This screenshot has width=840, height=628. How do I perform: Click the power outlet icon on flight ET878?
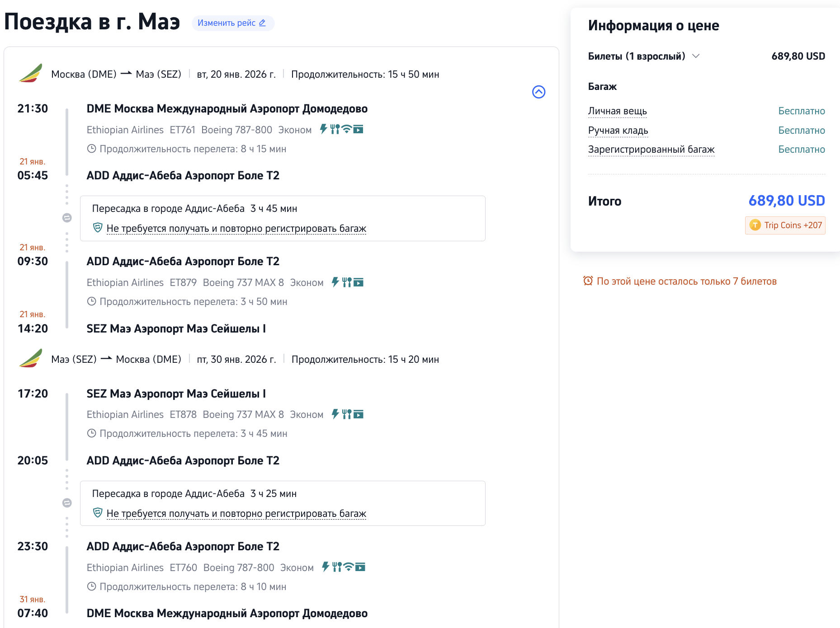(335, 414)
